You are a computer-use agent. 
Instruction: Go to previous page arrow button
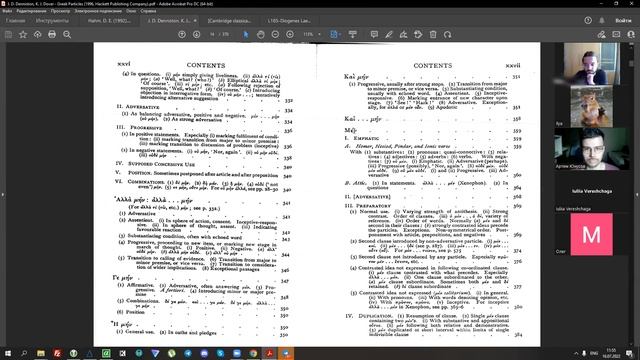(182, 35)
